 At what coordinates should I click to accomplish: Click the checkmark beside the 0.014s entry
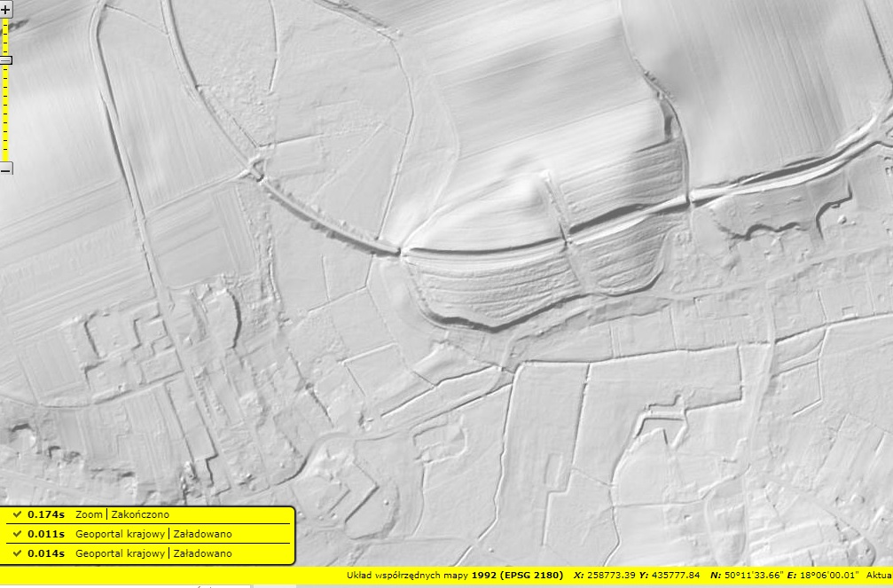pyautogui.click(x=17, y=553)
